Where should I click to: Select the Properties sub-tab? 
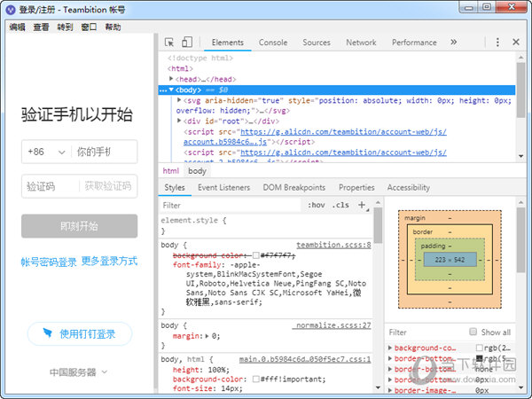[x=356, y=187]
